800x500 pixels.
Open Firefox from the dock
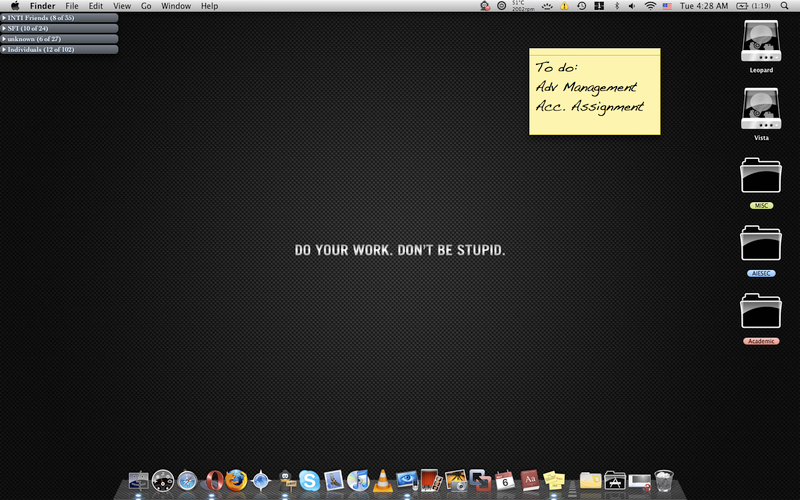tap(236, 481)
